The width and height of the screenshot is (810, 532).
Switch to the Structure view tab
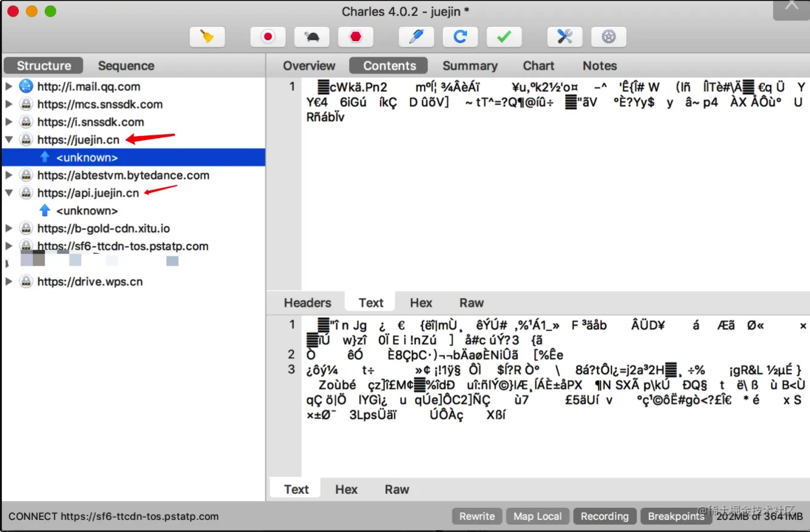[x=44, y=66]
